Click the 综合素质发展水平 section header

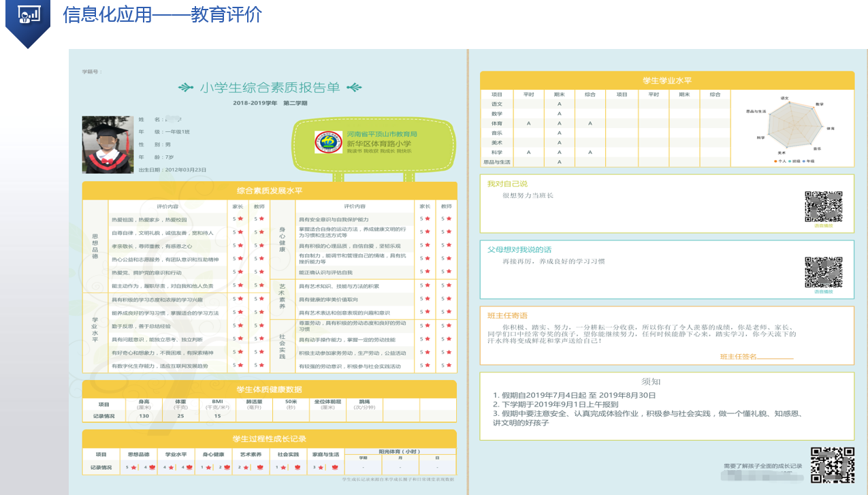(x=269, y=191)
